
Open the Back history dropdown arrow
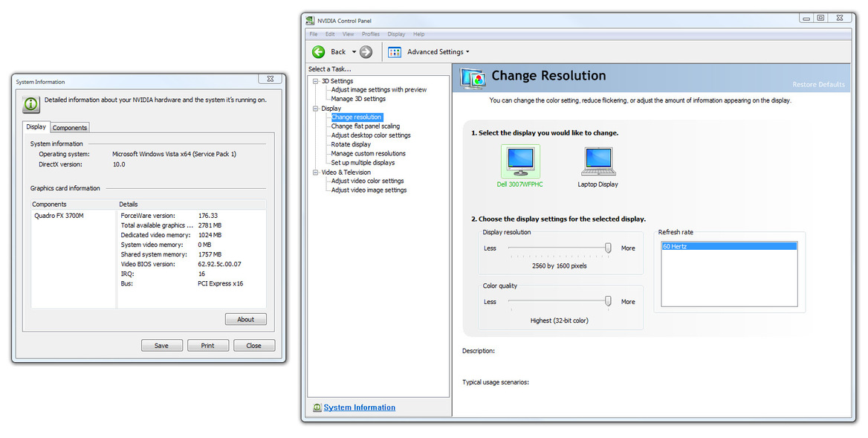pyautogui.click(x=354, y=52)
